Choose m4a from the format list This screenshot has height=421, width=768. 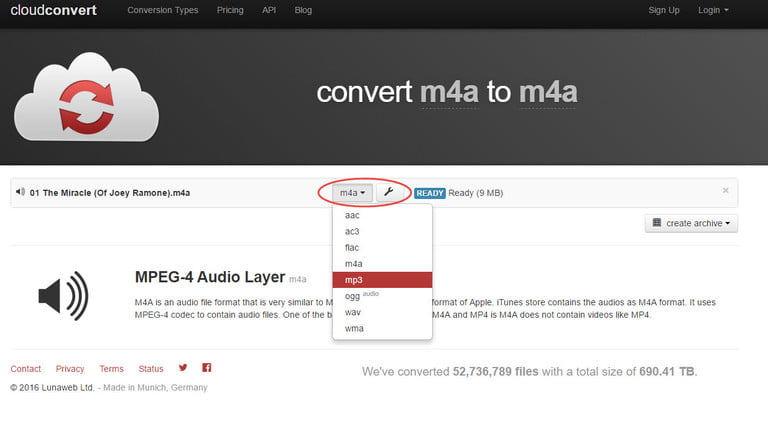pyautogui.click(x=382, y=264)
